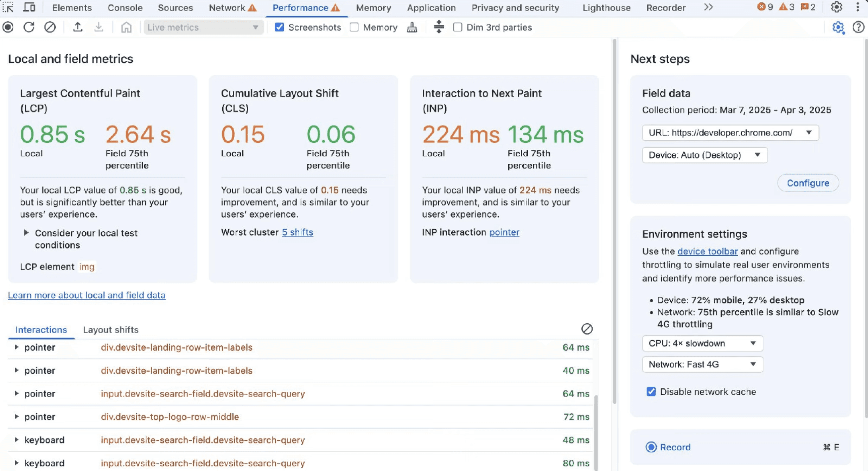868x471 pixels.
Task: Uncheck the Screenshots checkbox
Action: point(279,27)
